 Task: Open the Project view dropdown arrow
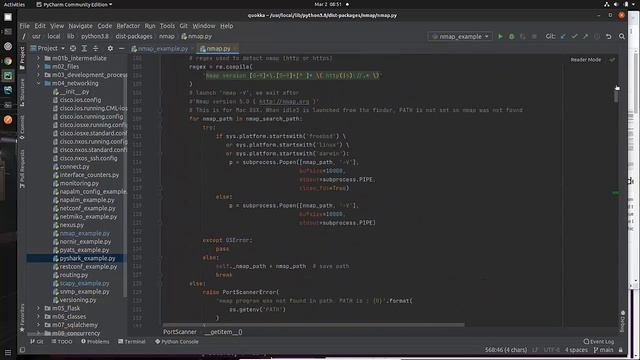(x=63, y=49)
